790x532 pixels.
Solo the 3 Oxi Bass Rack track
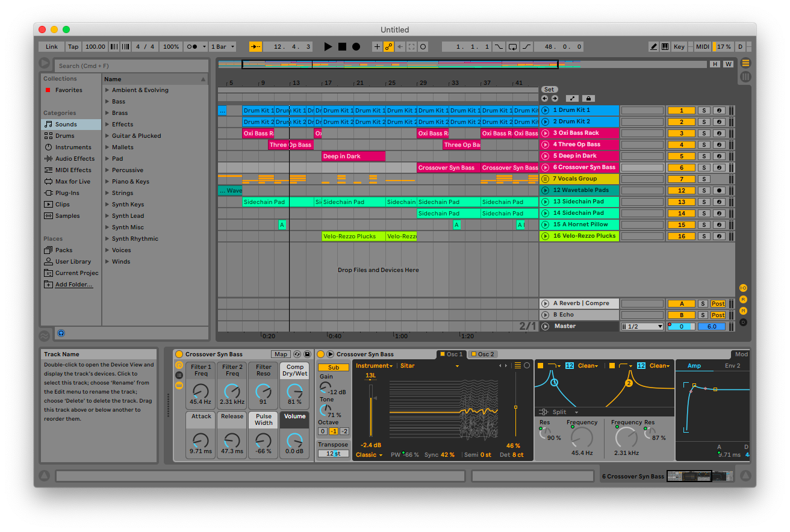(703, 133)
